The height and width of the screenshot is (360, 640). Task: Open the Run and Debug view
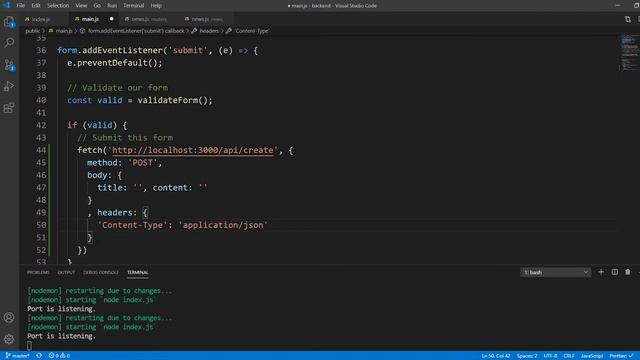click(x=9, y=86)
